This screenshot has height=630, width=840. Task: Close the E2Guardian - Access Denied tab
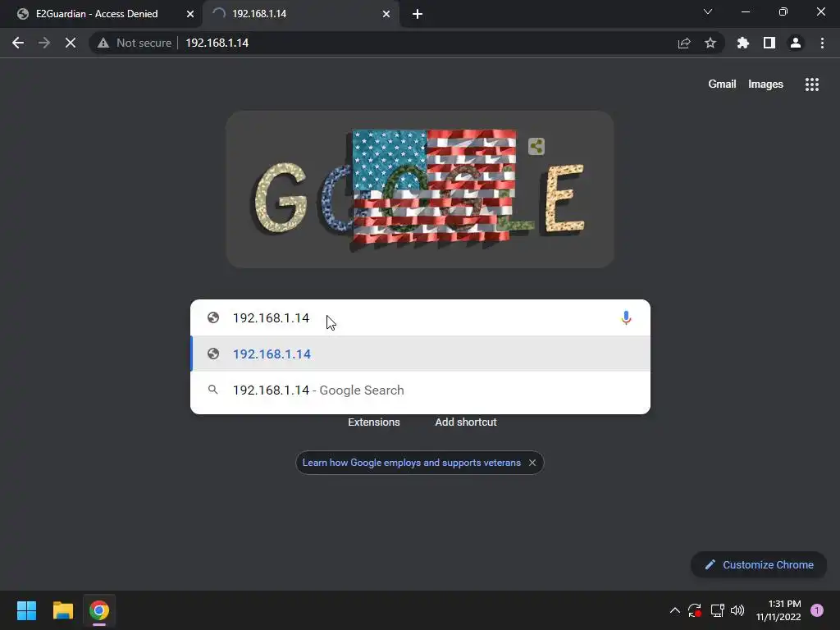[190, 14]
